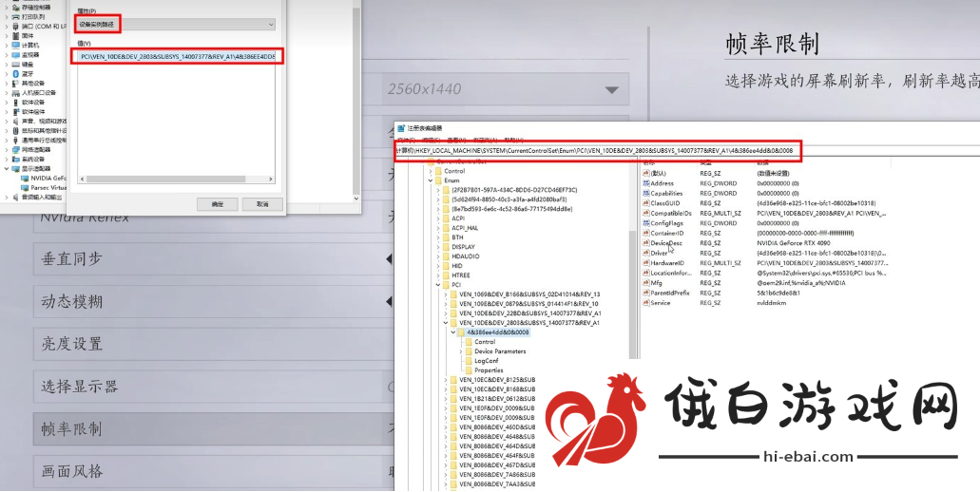Click left arrow for 动态模糊 setting
The width and height of the screenshot is (980, 492).
coord(389,302)
